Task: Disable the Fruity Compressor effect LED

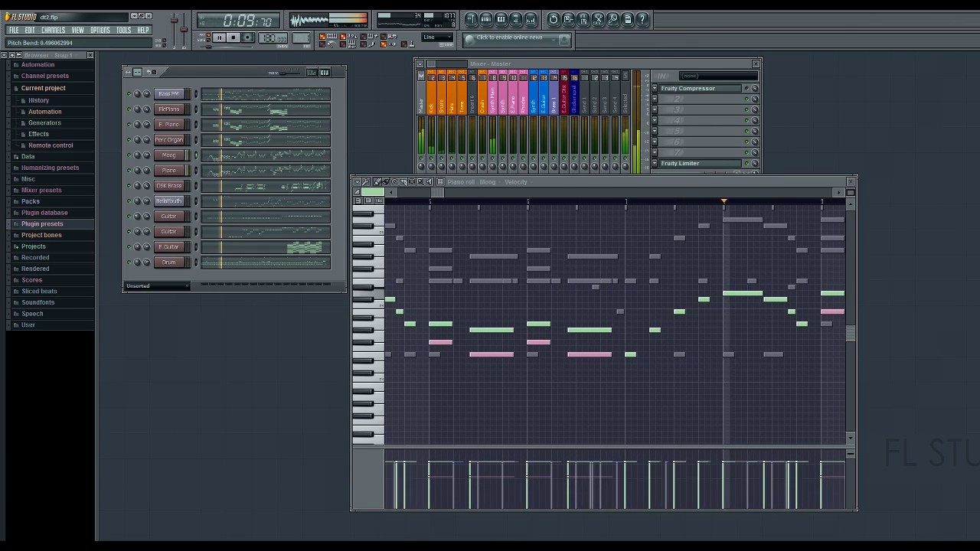Action: click(746, 89)
